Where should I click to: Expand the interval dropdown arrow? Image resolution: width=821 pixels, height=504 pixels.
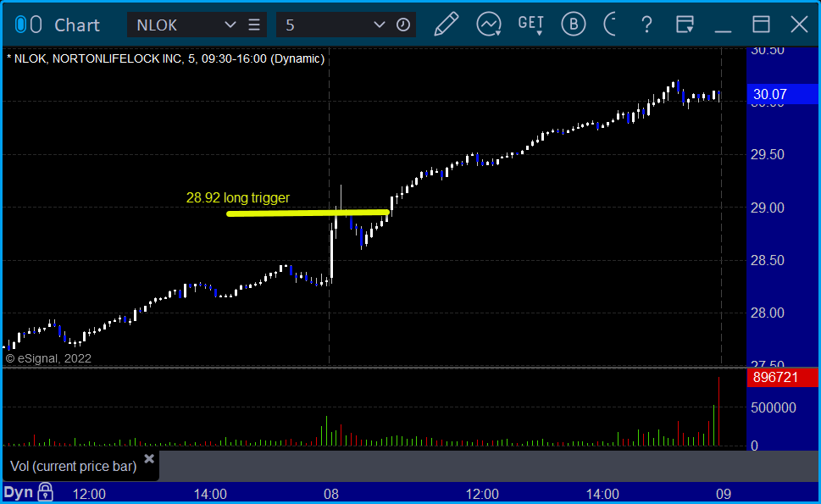click(x=379, y=25)
